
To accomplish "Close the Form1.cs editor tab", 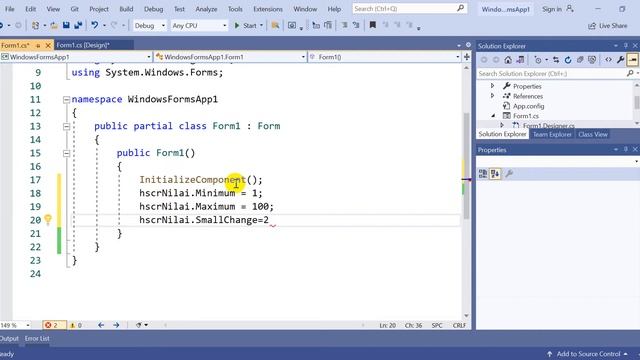I will click(48, 45).
